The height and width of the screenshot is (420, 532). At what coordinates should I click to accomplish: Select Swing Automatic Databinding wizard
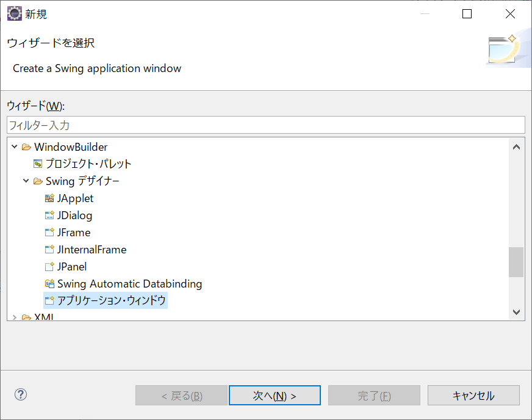coord(129,283)
